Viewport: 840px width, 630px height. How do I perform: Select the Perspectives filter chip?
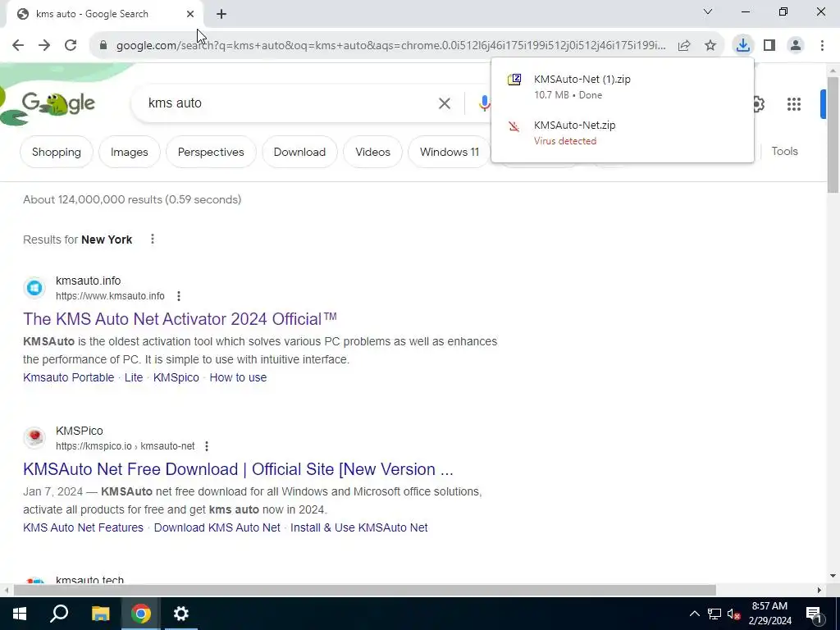coord(211,152)
